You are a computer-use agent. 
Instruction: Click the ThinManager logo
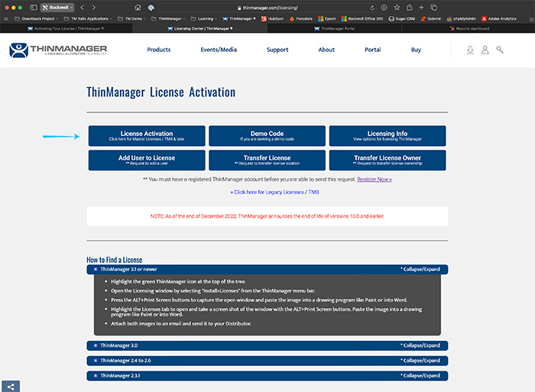[x=58, y=50]
